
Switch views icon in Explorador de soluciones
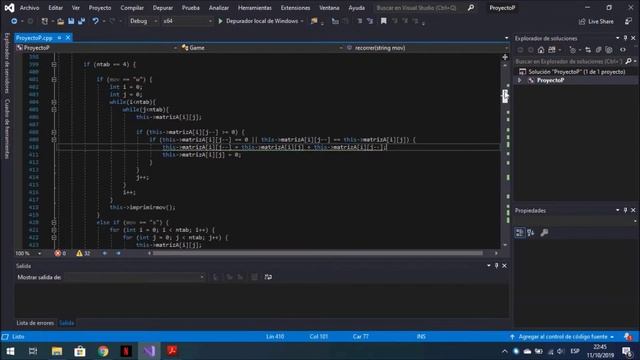(552, 50)
